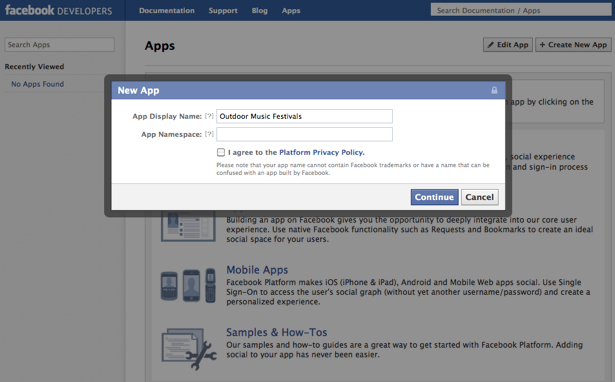Screen dimensions: 615x382
Task: Click the lock icon in New App dialog
Action: [494, 90]
